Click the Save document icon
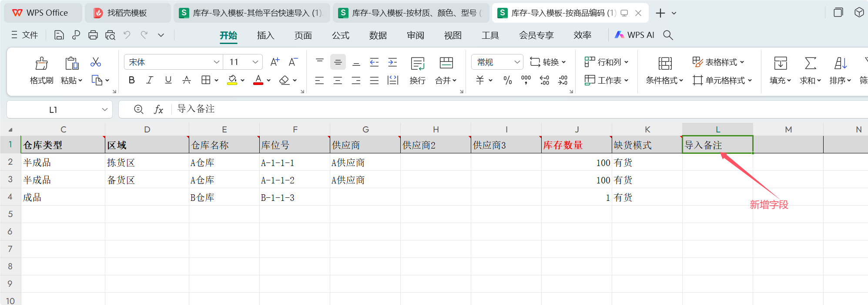 [59, 35]
